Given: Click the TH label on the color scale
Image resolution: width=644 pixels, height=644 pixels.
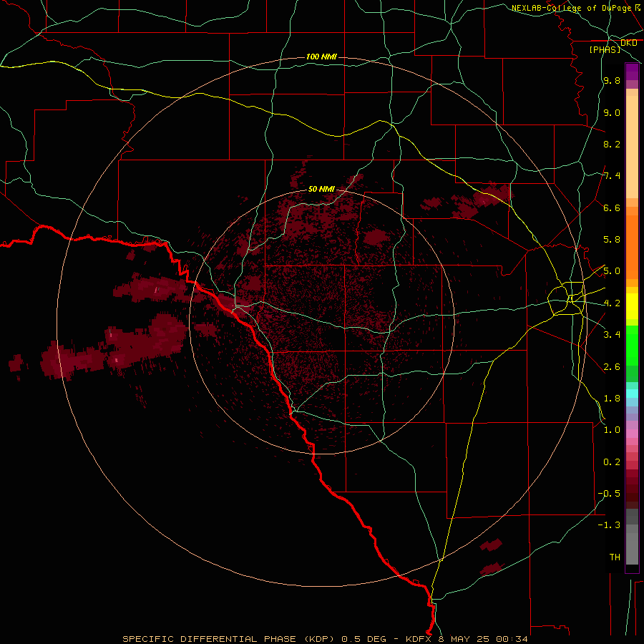Looking at the screenshot, I should (x=615, y=557).
